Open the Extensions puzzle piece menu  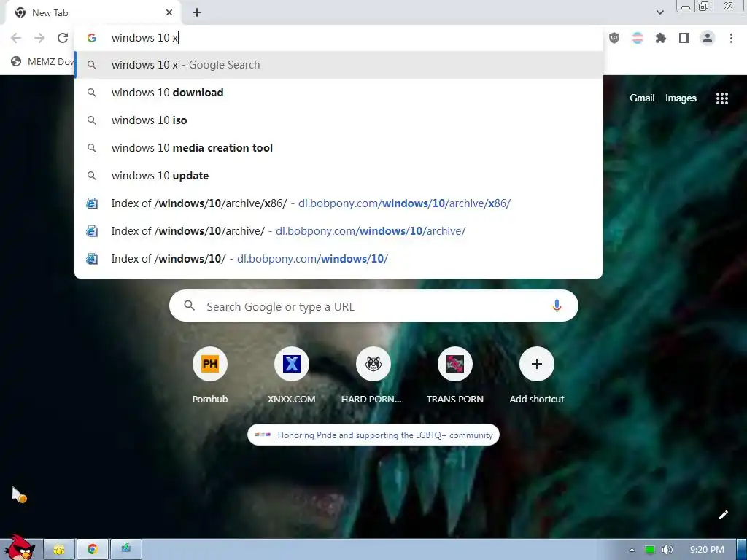click(x=661, y=38)
